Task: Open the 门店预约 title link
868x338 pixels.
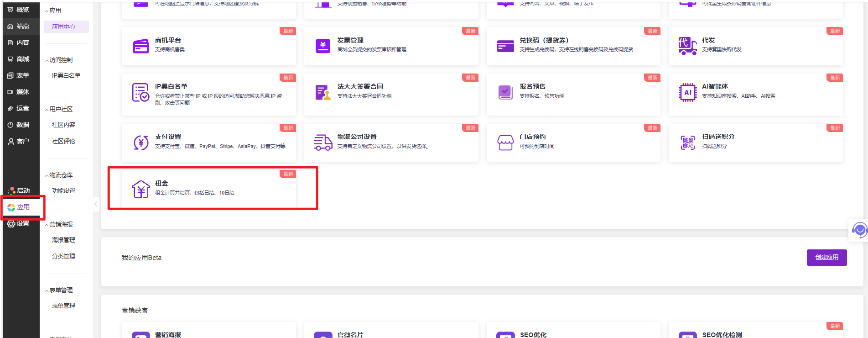Action: coord(532,137)
